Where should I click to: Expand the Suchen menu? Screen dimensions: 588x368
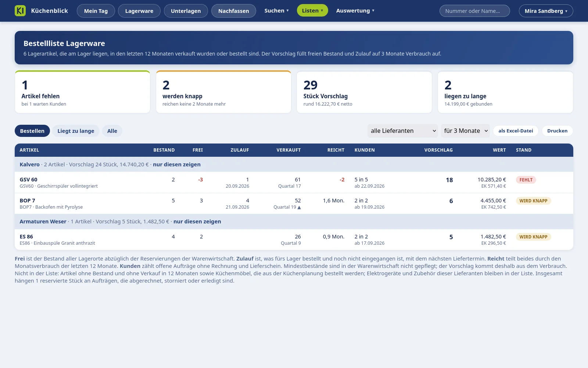click(x=277, y=11)
